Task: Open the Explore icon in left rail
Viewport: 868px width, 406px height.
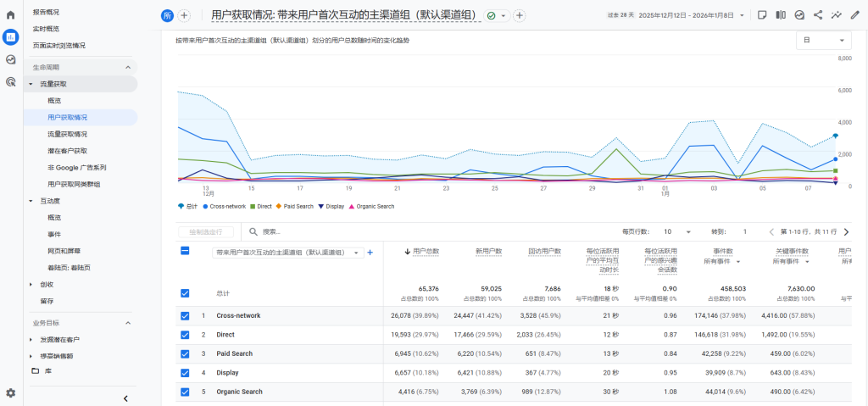Action: 10,59
